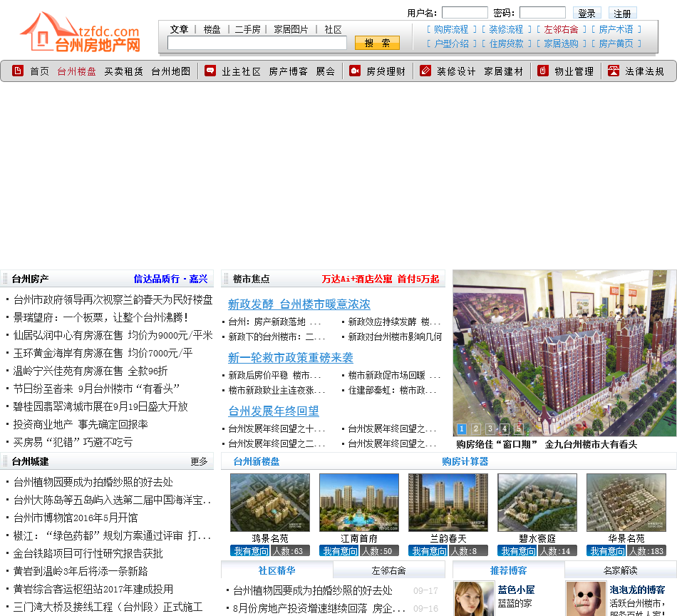Open 展会 in the navigation bar
This screenshot has width=677, height=616.
pyautogui.click(x=326, y=71)
